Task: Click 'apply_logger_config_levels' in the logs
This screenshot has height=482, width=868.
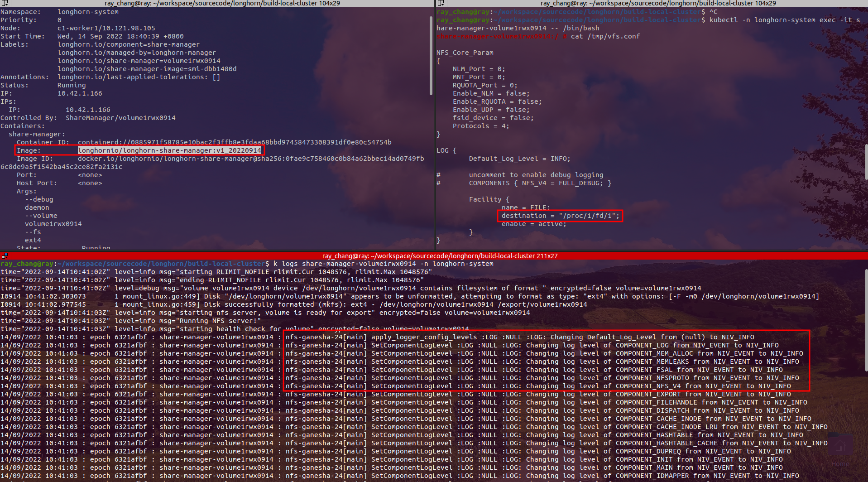Action: coord(424,337)
